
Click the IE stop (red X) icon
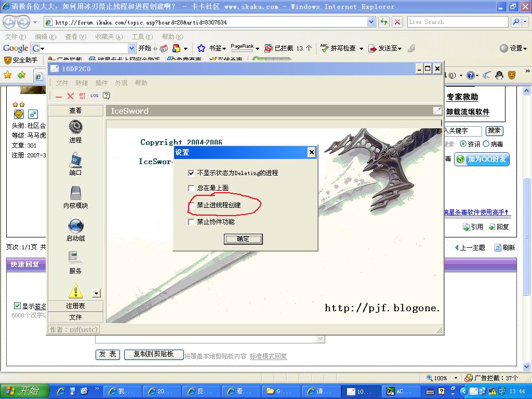(x=397, y=22)
